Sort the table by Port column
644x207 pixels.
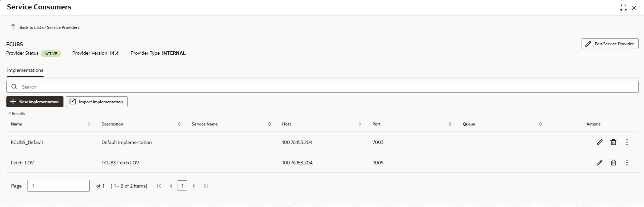[x=450, y=124]
